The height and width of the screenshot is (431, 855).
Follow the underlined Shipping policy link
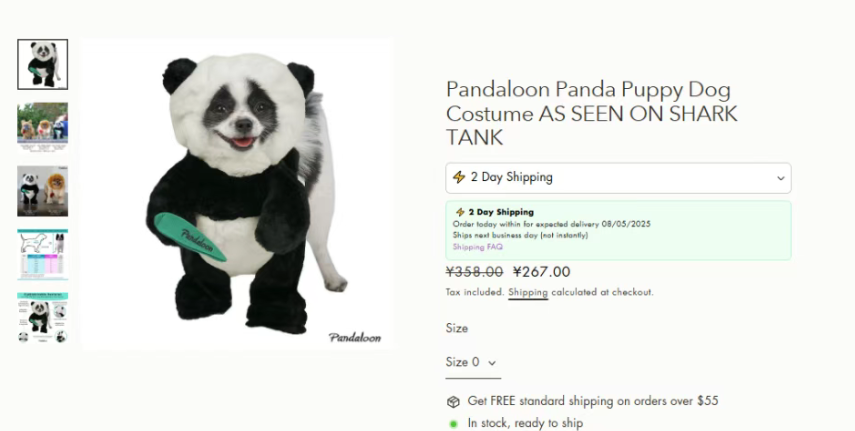528,292
